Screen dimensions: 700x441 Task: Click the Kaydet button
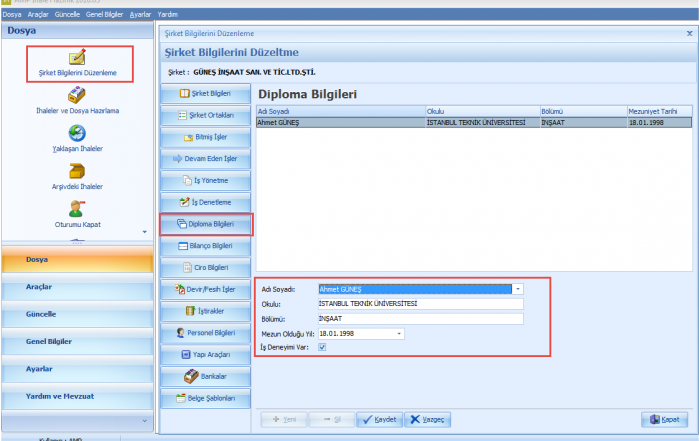click(378, 420)
